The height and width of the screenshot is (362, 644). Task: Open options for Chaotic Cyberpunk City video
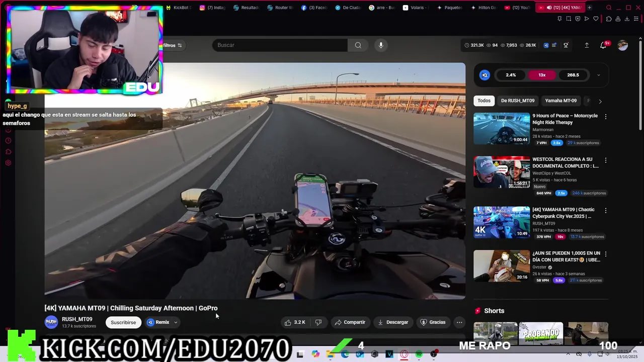click(606, 211)
